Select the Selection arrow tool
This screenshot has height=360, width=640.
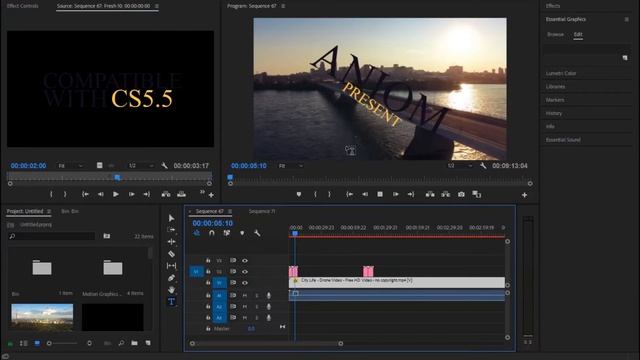point(171,218)
